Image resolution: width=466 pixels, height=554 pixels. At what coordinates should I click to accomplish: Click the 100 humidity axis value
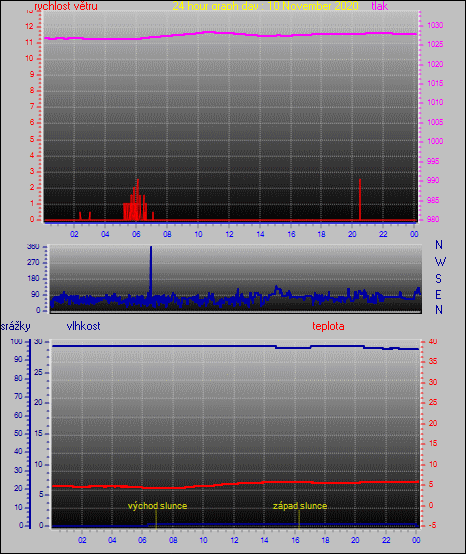point(17,341)
